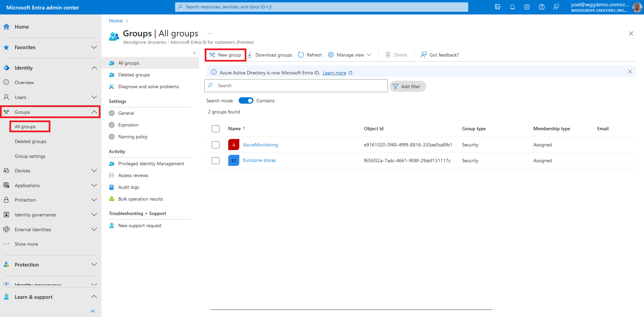
Task: Click the New group button
Action: [x=226, y=55]
